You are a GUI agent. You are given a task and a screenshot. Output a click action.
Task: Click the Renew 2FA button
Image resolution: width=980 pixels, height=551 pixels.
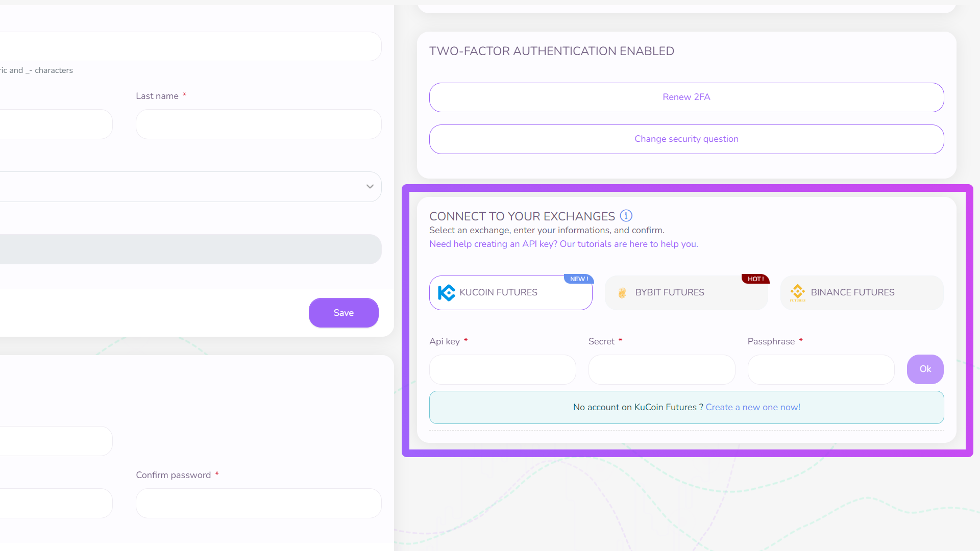686,97
